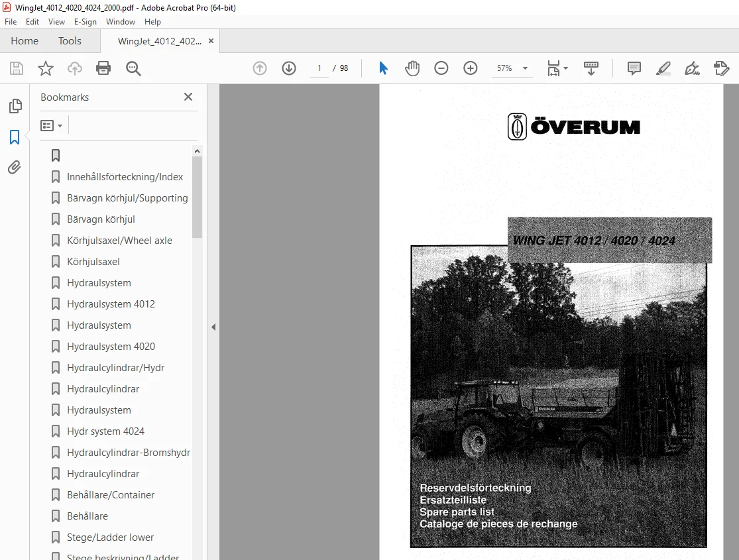Expand the bookmarks options menu dropdown
Image resolution: width=739 pixels, height=560 pixels.
[52, 126]
